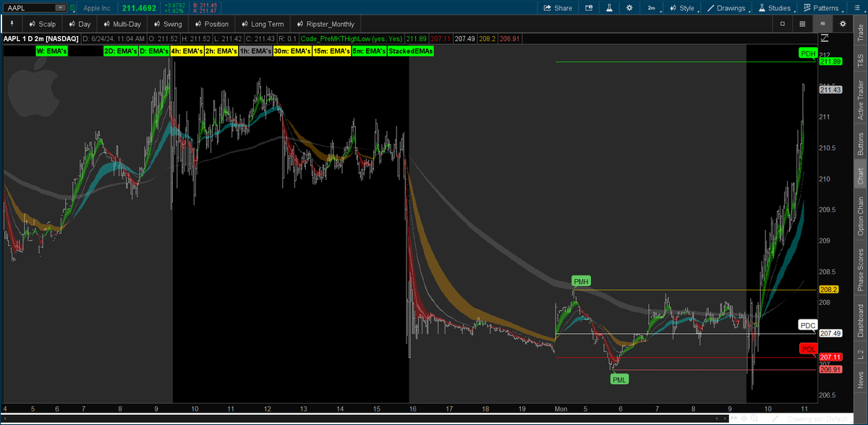This screenshot has width=868, height=425.
Task: Click the PDH chart bubble
Action: 808,53
